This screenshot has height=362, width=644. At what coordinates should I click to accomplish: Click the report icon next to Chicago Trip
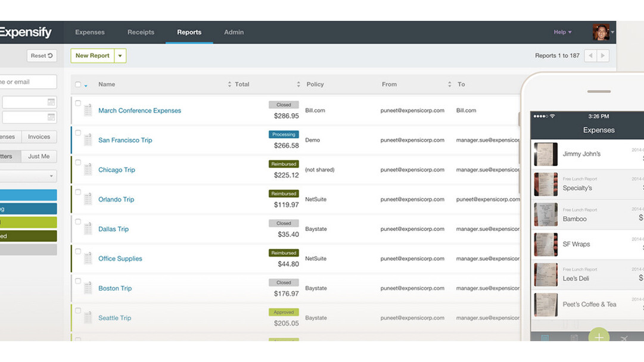[88, 170]
